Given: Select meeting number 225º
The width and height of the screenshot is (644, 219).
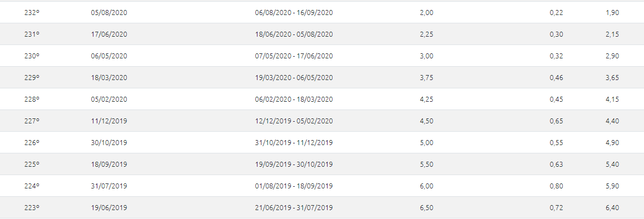Looking at the screenshot, I should click(x=32, y=165).
